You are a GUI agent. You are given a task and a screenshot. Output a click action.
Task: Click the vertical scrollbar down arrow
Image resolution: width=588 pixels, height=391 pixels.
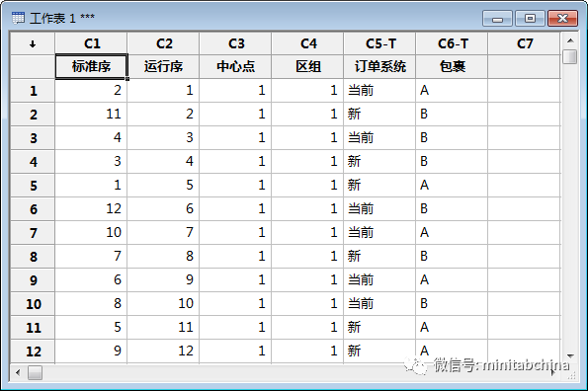point(570,355)
